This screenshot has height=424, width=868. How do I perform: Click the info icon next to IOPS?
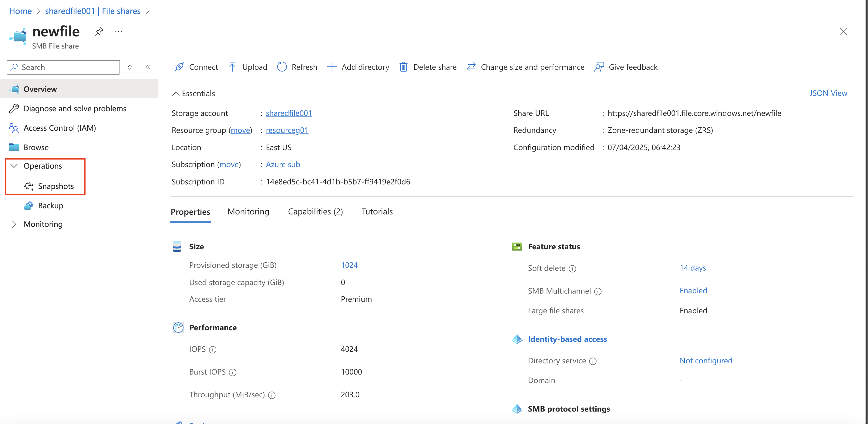213,350
